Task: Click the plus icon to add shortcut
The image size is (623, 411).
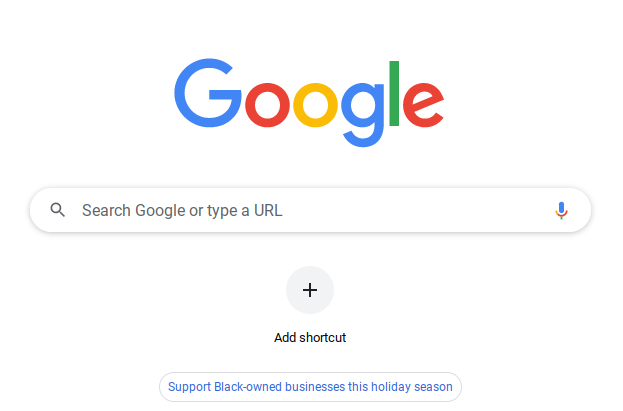Action: (x=310, y=290)
